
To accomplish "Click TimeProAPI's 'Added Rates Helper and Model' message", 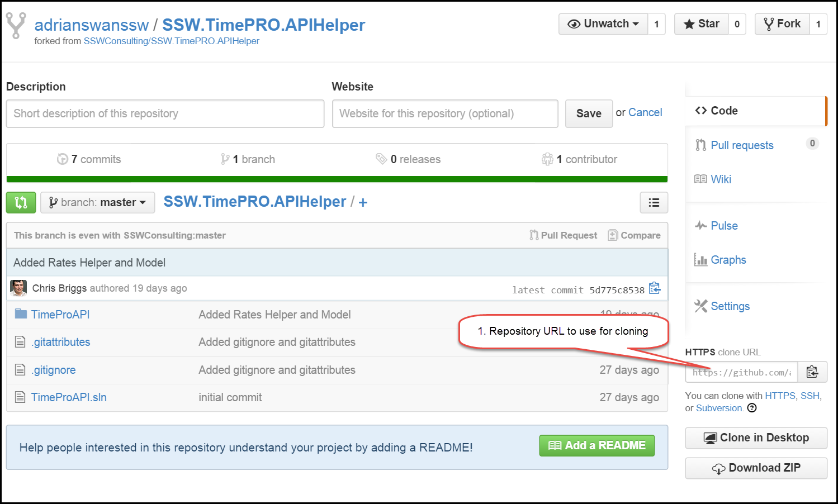I will pos(274,315).
